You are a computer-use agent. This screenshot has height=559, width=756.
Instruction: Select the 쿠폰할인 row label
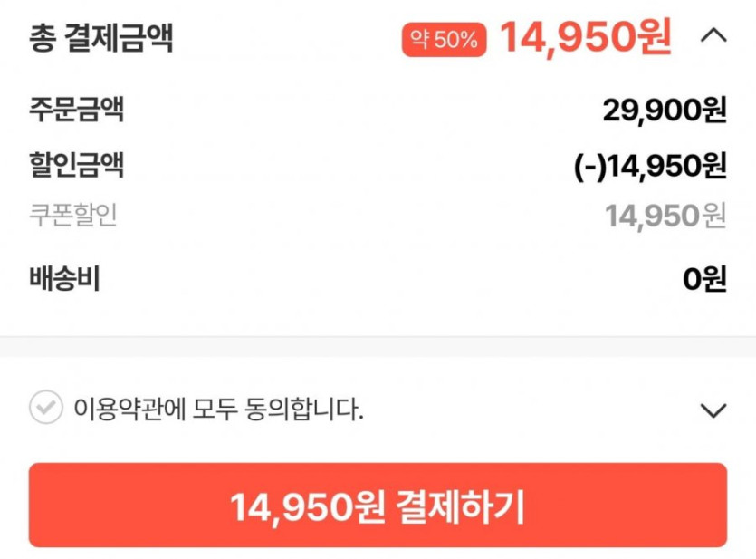(x=72, y=216)
